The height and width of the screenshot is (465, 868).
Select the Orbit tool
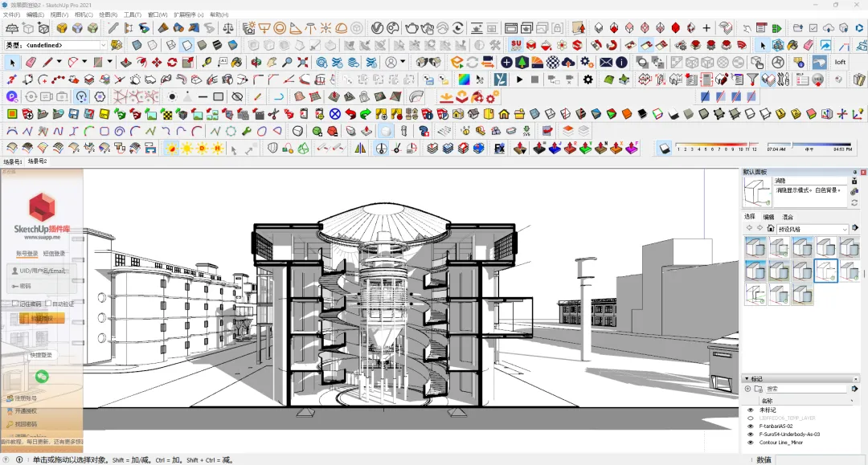point(256,63)
